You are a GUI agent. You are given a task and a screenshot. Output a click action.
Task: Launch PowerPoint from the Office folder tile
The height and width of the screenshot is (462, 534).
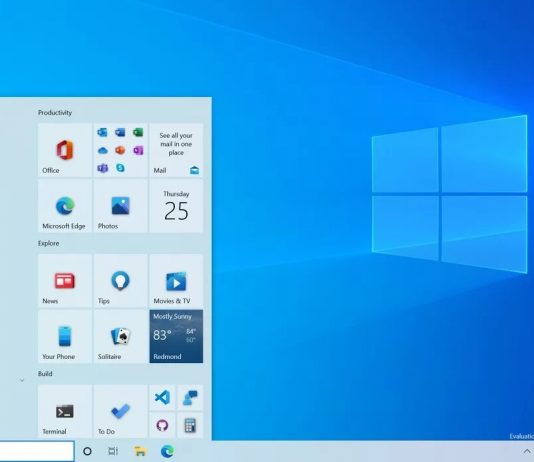(120, 150)
